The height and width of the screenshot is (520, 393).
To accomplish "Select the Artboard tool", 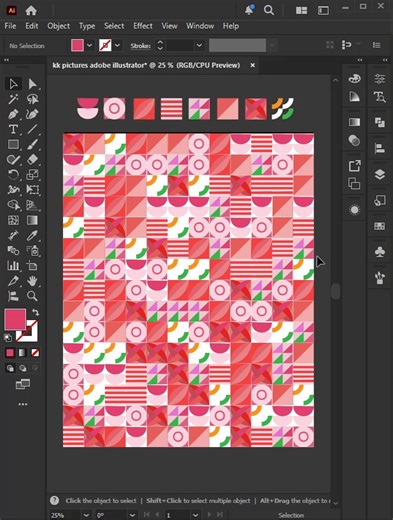I will (32, 266).
